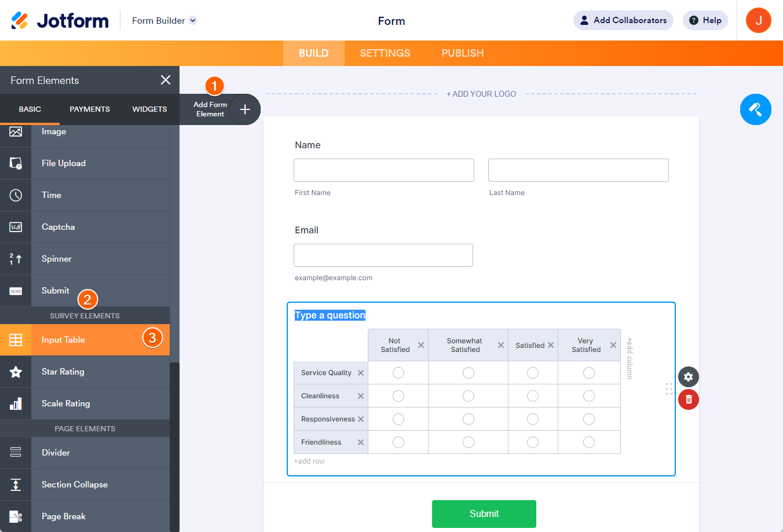Switch to the BUILD tab
Viewport: 783px width, 532px height.
314,53
